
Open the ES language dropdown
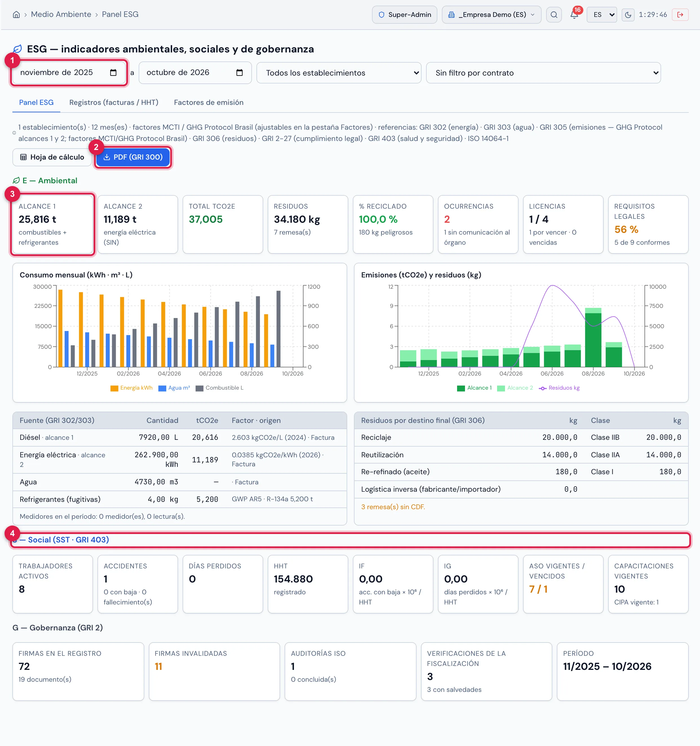602,15
